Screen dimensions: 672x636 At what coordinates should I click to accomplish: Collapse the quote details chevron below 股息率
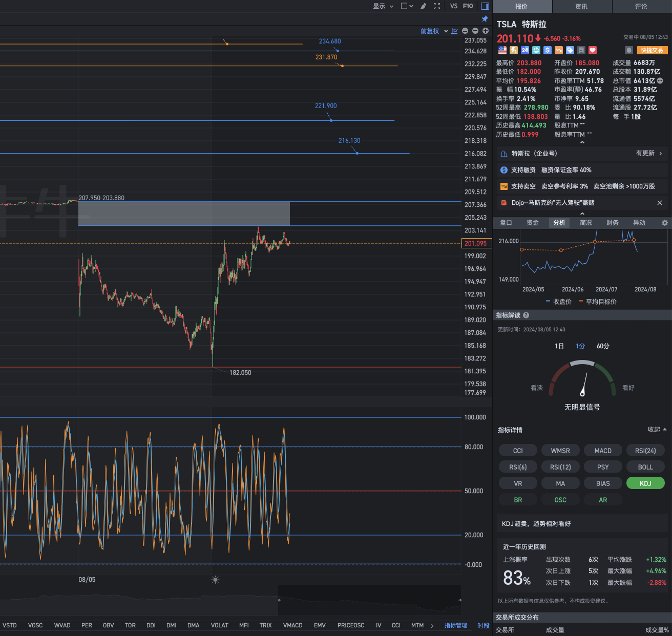[x=582, y=142]
